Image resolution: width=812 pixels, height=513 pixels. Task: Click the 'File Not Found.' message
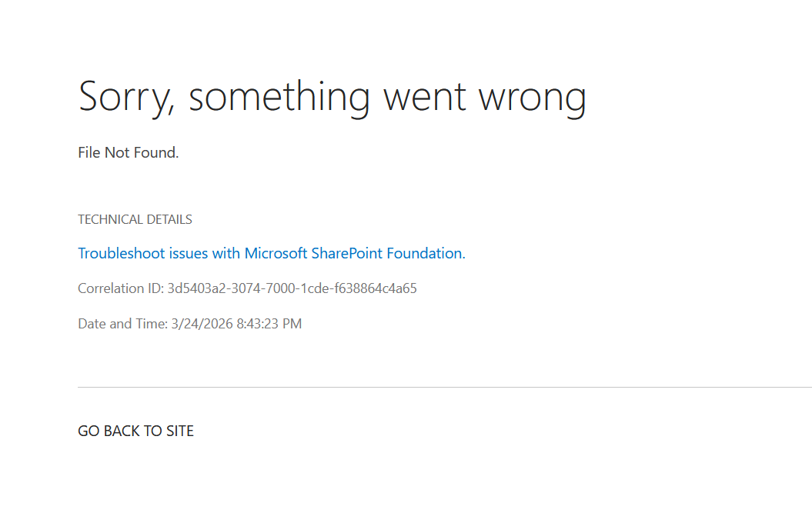coord(128,153)
